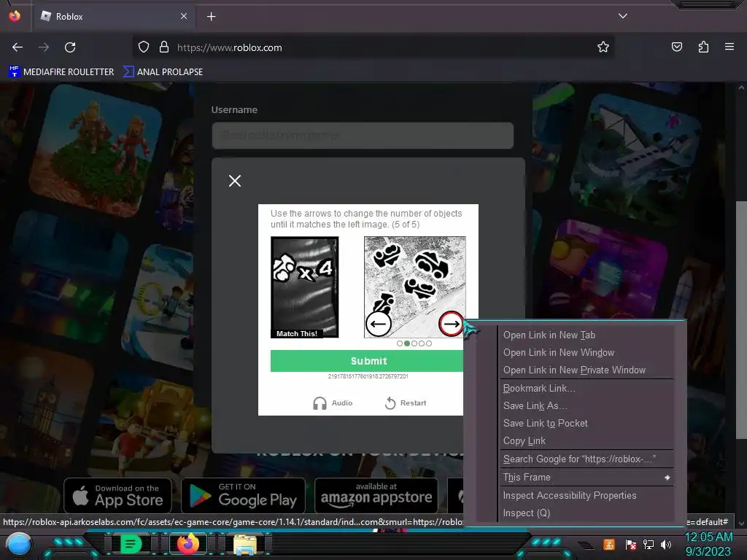Click the scrollbar up arrow

point(741,87)
